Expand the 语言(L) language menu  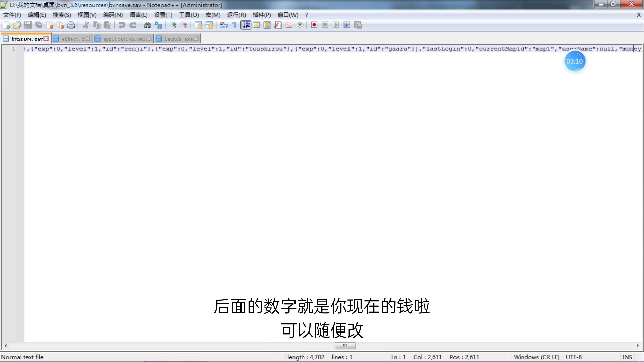[x=138, y=15]
